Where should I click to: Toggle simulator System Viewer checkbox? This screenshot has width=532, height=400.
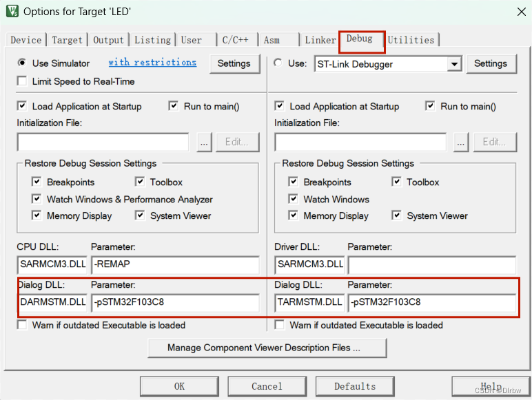[x=140, y=215]
